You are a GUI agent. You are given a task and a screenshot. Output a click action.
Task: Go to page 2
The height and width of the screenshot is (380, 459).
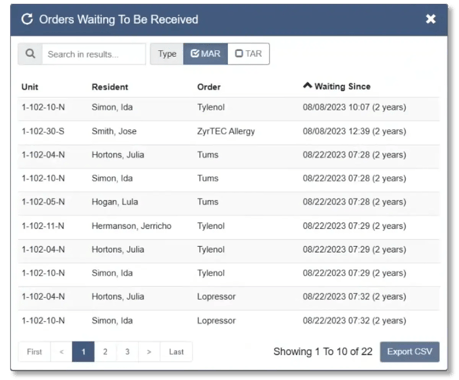(x=105, y=352)
